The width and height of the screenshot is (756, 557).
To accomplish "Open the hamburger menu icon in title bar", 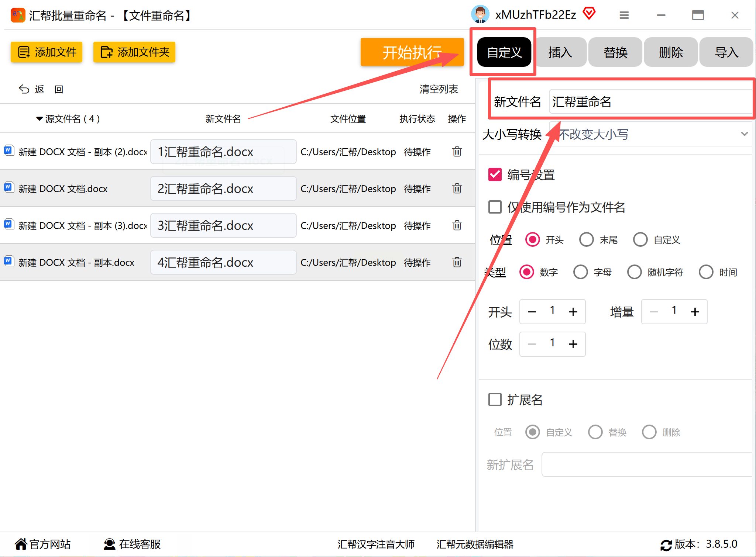I will click(624, 15).
